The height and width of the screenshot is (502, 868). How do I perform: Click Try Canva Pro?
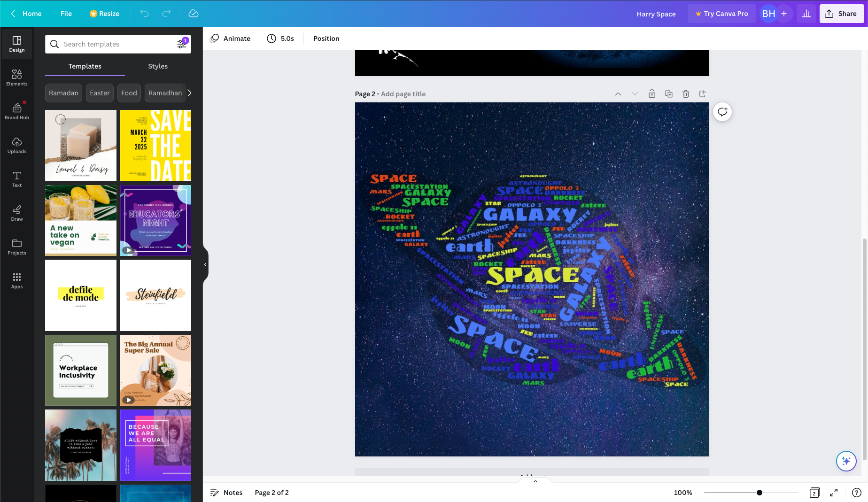coord(722,14)
